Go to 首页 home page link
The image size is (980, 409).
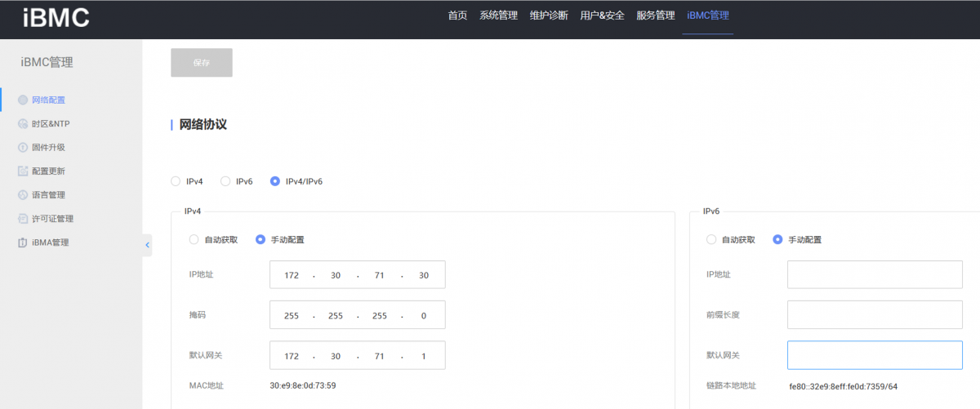click(457, 16)
